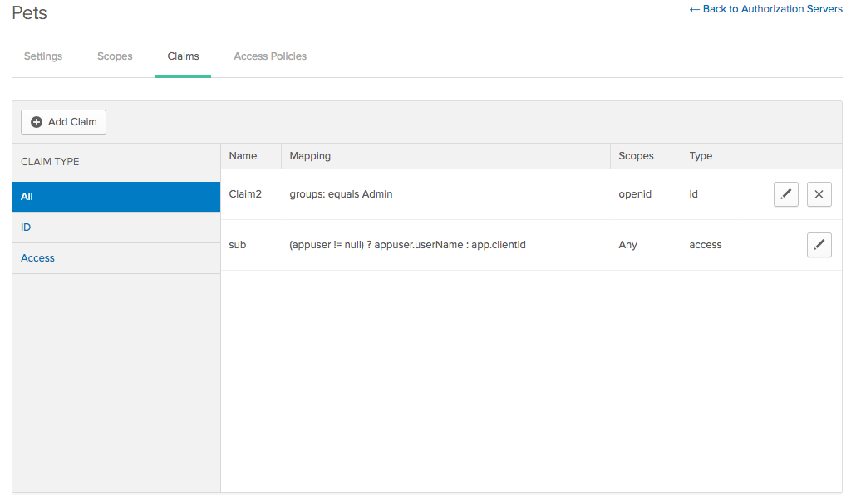
Task: Click the appuser.userName mapping expression
Action: [418, 245]
